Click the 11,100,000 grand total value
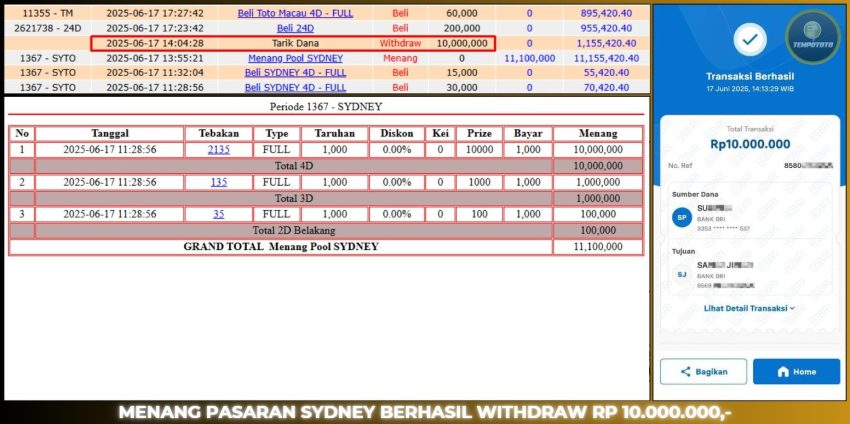 598,247
